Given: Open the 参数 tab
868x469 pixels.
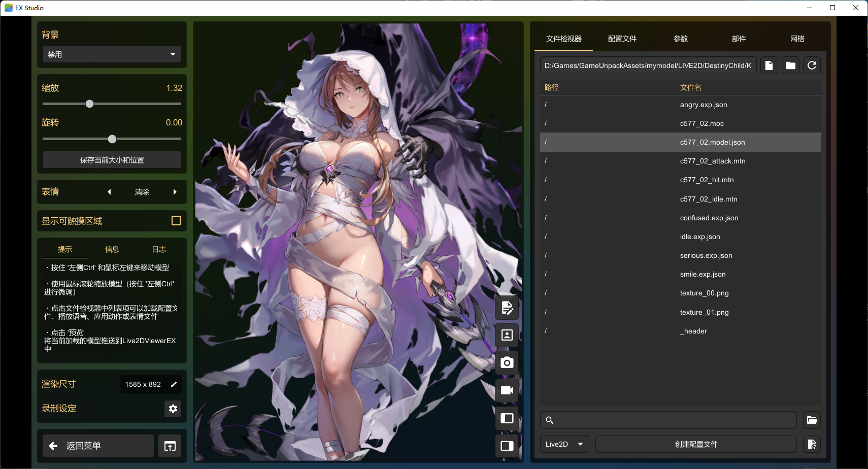Looking at the screenshot, I should coord(680,39).
